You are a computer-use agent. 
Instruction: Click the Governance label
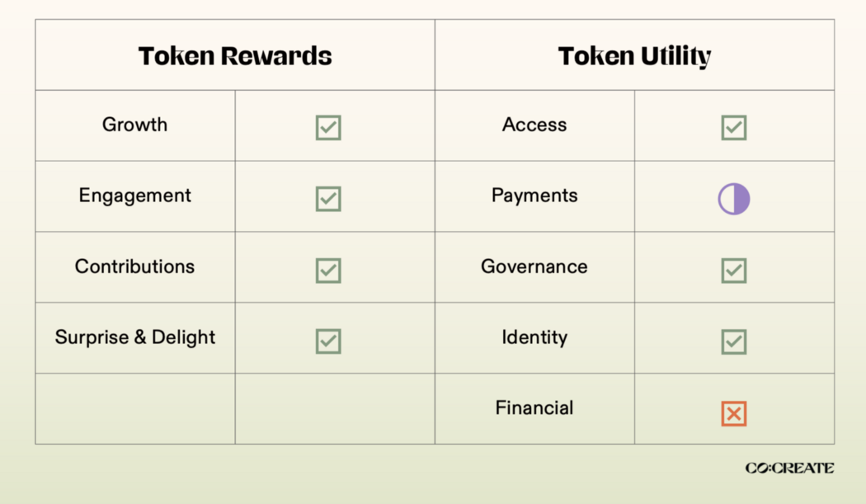coord(534,266)
